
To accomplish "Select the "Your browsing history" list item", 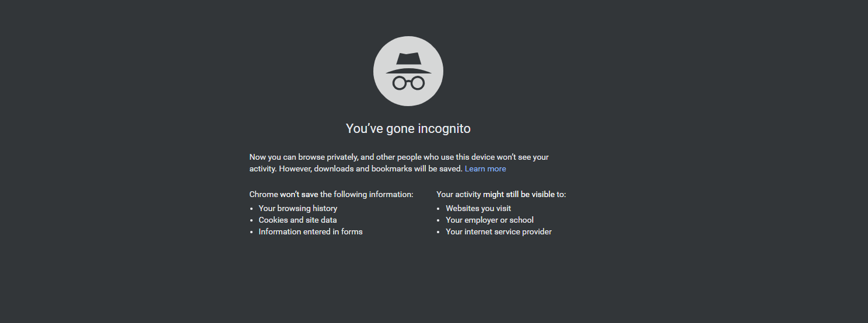I will tap(298, 208).
